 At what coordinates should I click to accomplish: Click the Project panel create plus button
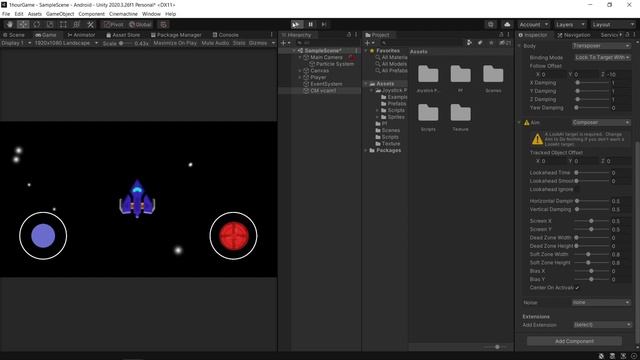click(369, 43)
